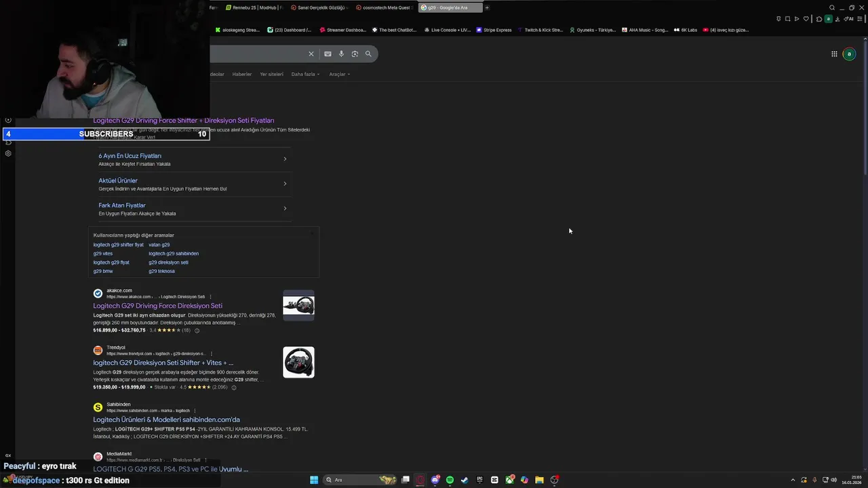
Task: Expand the Daha fazla dropdown
Action: pos(305,74)
